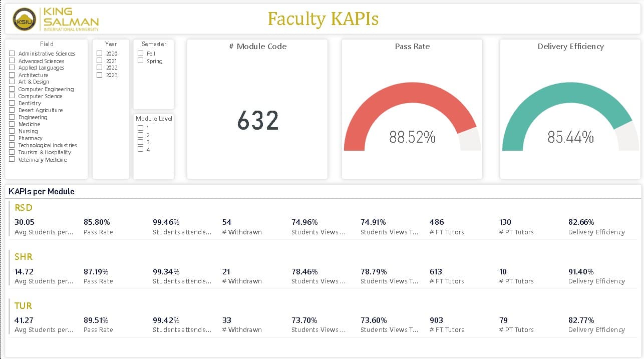Click the KAPIs per Module heading
Screen dimensions: 644x359
tap(42, 191)
